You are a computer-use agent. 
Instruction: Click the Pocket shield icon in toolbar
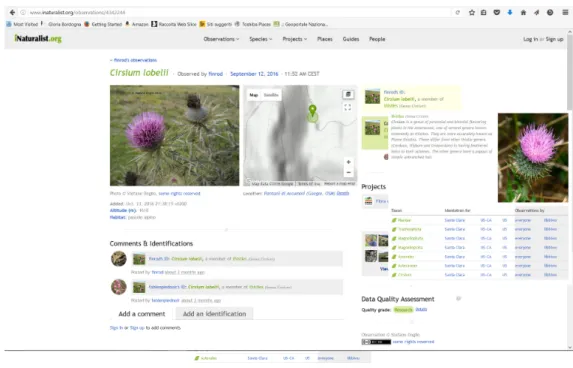coord(497,12)
